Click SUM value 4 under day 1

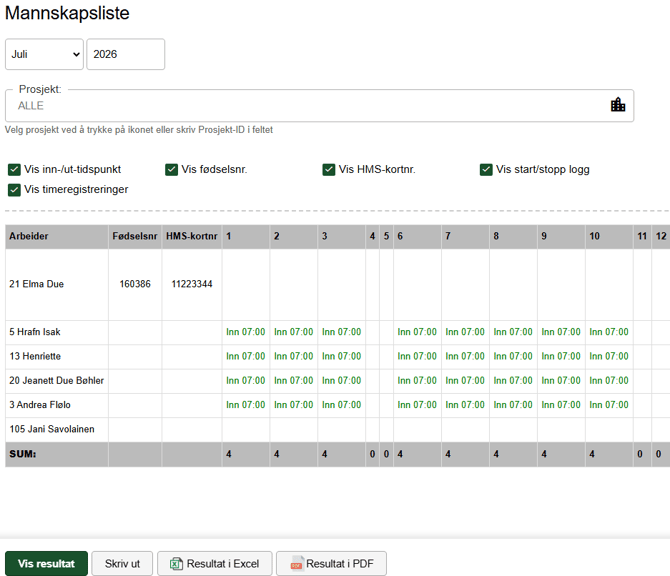[x=229, y=454]
